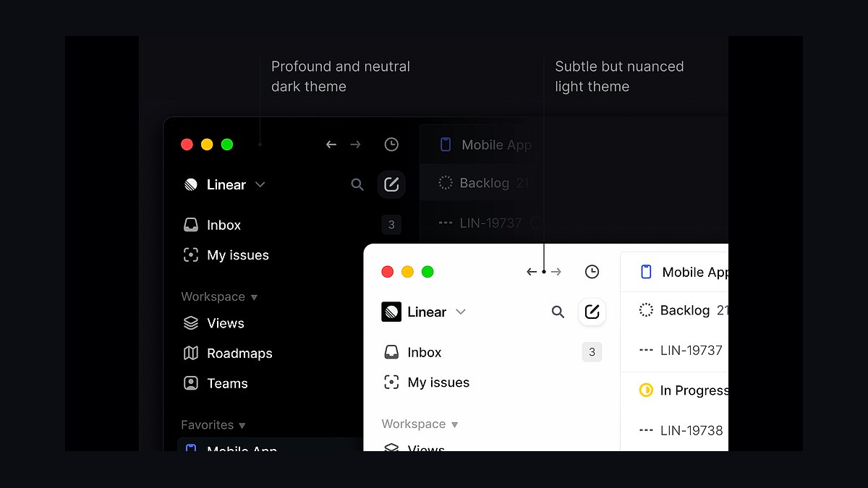Open issue LIN-19737 in the dark window

coord(490,223)
